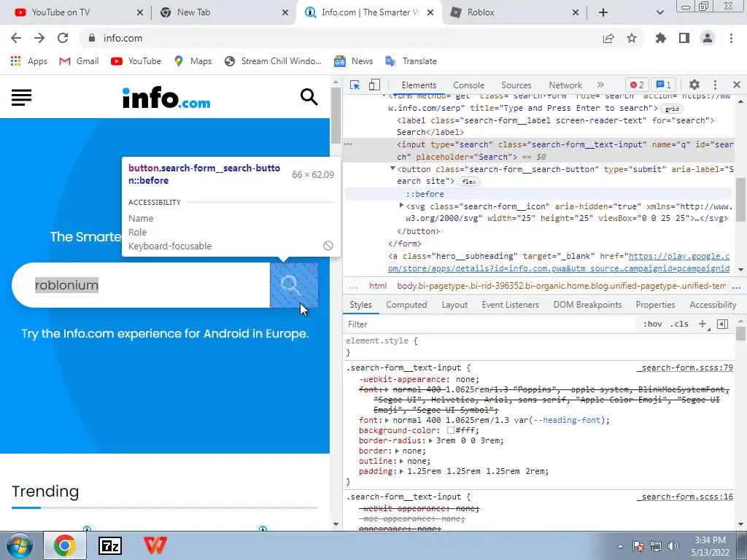Open the Event Listeners tab

(510, 305)
